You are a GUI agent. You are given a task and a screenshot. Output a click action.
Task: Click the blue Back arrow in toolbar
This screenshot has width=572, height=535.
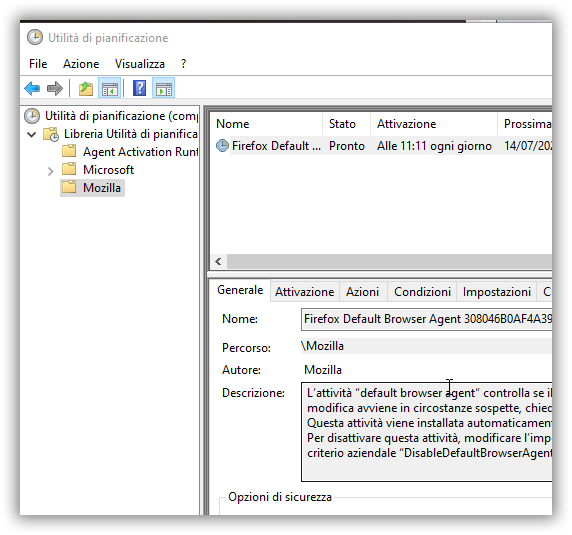pos(32,89)
